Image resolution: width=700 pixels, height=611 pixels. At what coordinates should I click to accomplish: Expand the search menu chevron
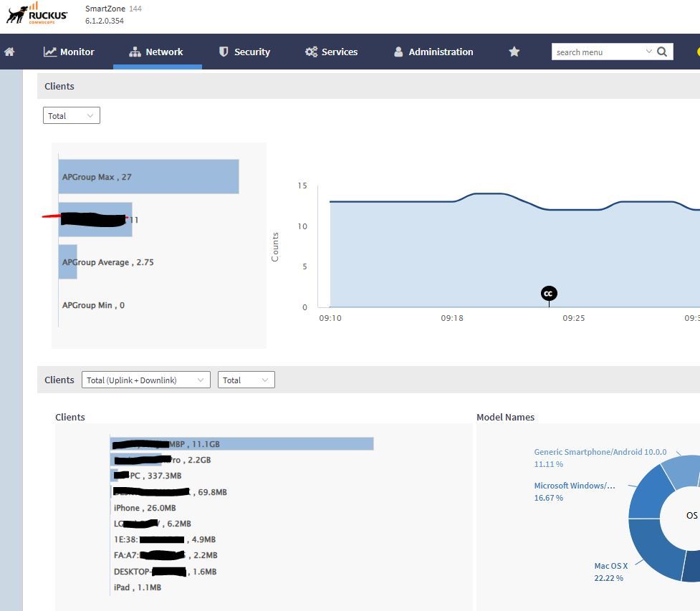click(x=649, y=52)
